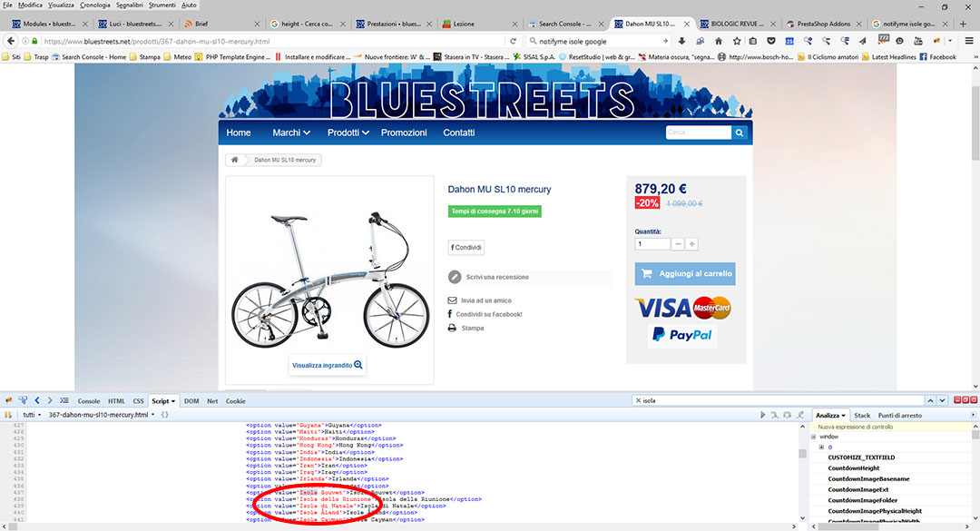Click the debugger Continue play icon
This screenshot has height=531, width=980.
click(762, 415)
